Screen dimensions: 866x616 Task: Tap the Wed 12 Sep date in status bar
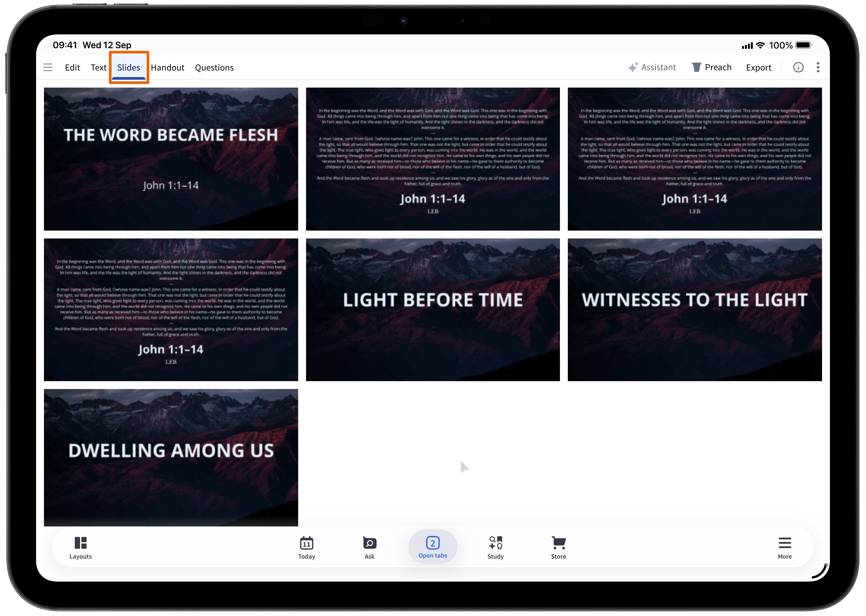click(107, 45)
